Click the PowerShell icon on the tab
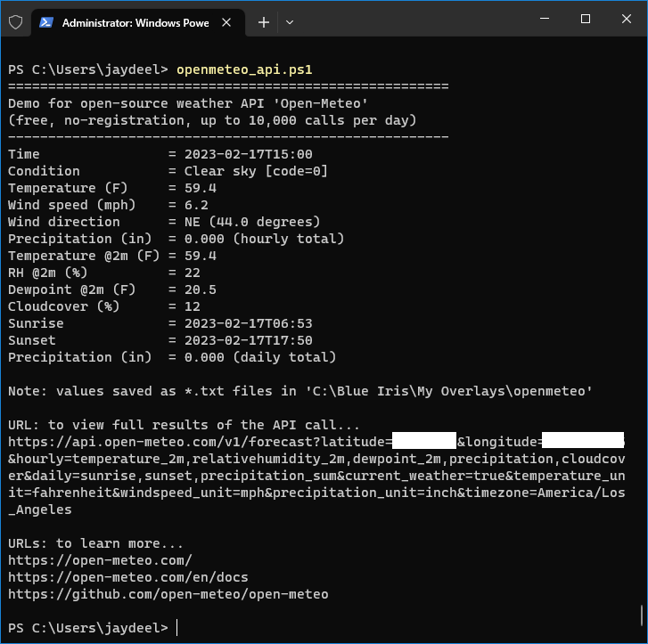 (x=45, y=22)
